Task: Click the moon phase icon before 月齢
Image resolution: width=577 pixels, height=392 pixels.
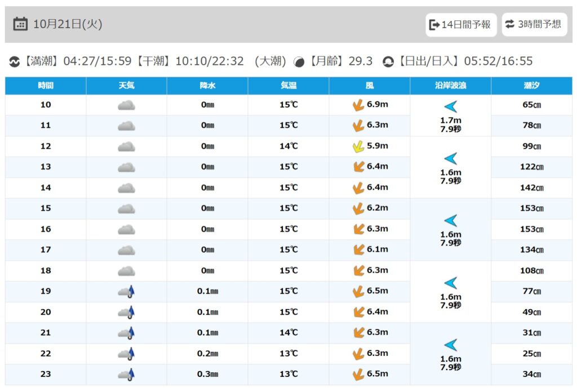Action: pos(299,61)
